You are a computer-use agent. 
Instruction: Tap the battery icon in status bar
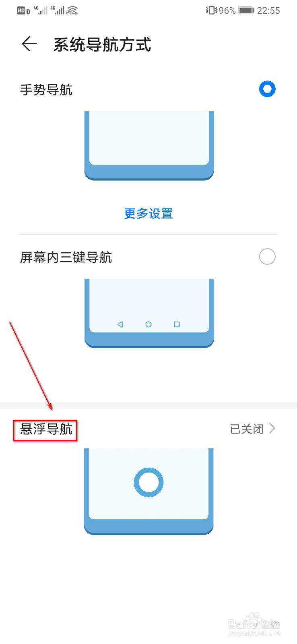(x=246, y=10)
